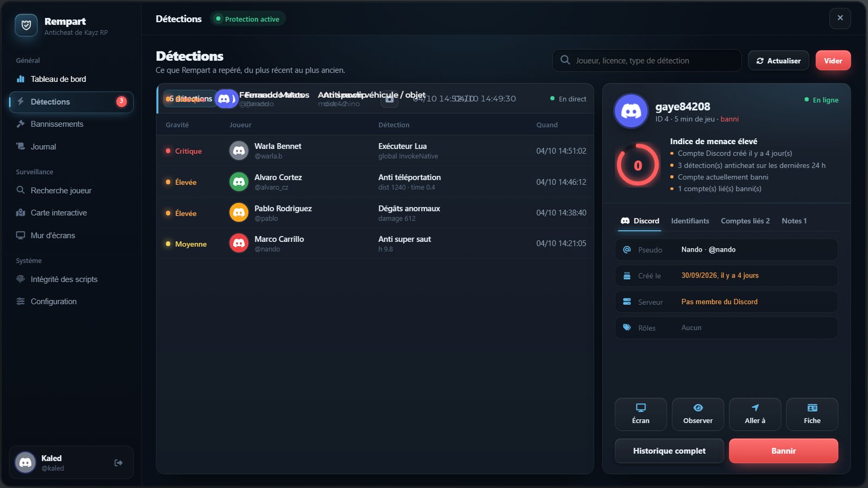Click the Écran monitor button
Screen dimensions: 868x488
641,414
